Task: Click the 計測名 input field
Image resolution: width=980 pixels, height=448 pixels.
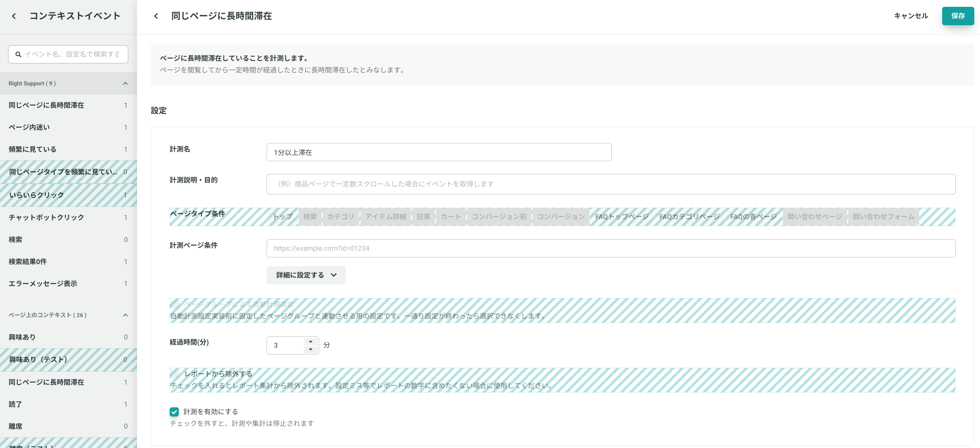Action: (439, 152)
